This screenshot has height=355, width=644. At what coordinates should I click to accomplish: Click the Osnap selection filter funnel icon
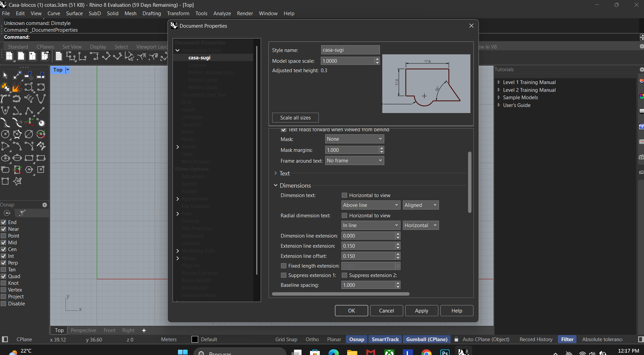(x=22, y=213)
